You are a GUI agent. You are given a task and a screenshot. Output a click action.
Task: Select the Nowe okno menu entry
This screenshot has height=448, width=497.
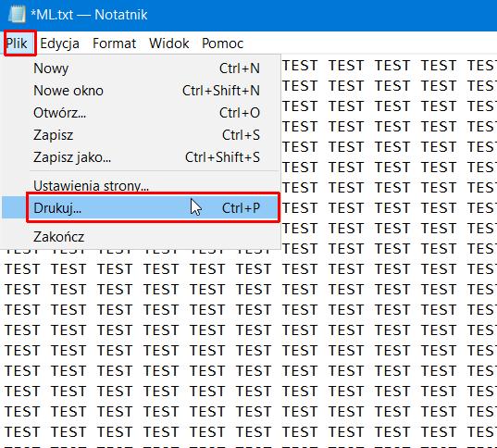pyautogui.click(x=140, y=91)
